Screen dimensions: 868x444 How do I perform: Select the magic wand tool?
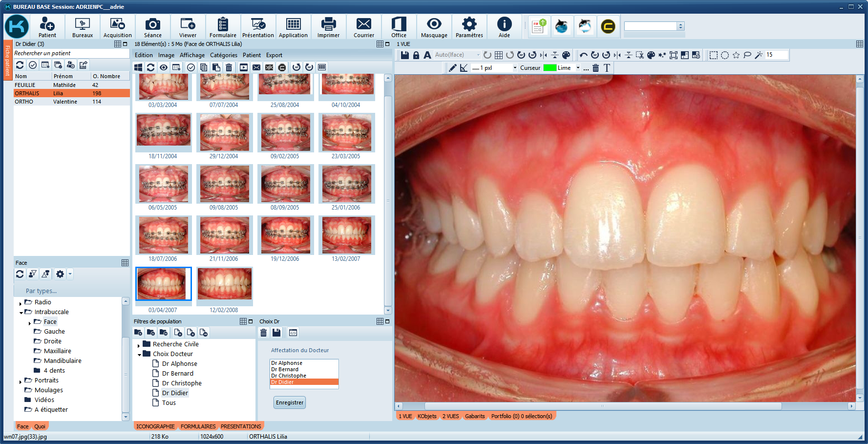758,55
